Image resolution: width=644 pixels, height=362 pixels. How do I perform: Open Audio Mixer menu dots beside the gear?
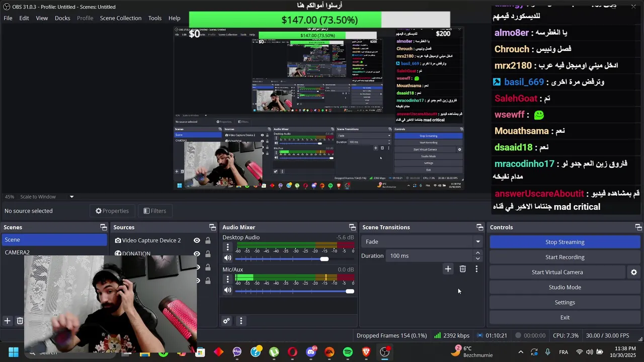[x=241, y=321]
